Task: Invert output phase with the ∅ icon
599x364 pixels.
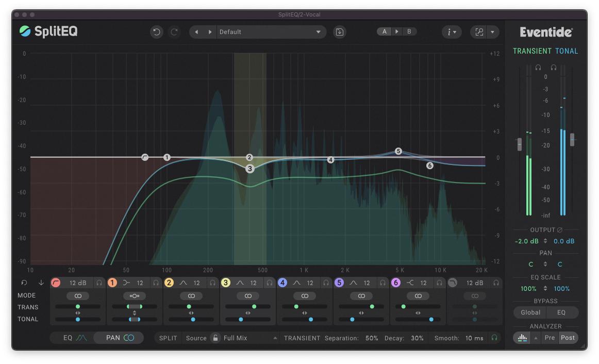Action: 560,230
